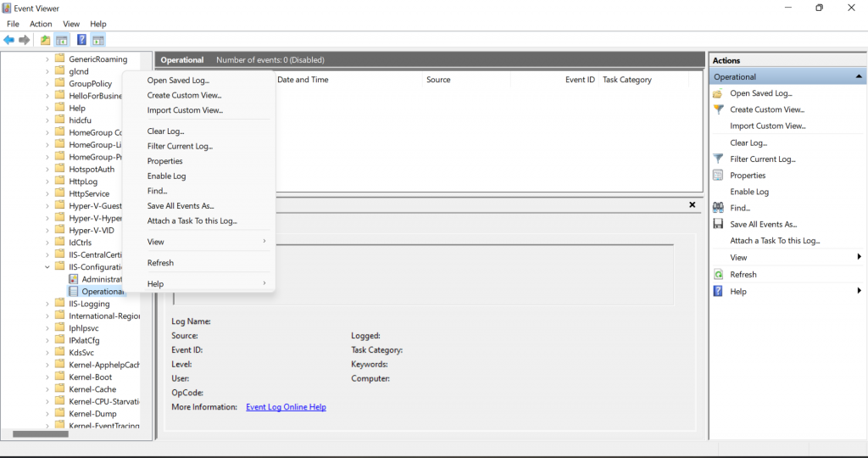Screen dimensions: 868x458
Task: Expand the IdCtrls tree node
Action: tap(47, 243)
